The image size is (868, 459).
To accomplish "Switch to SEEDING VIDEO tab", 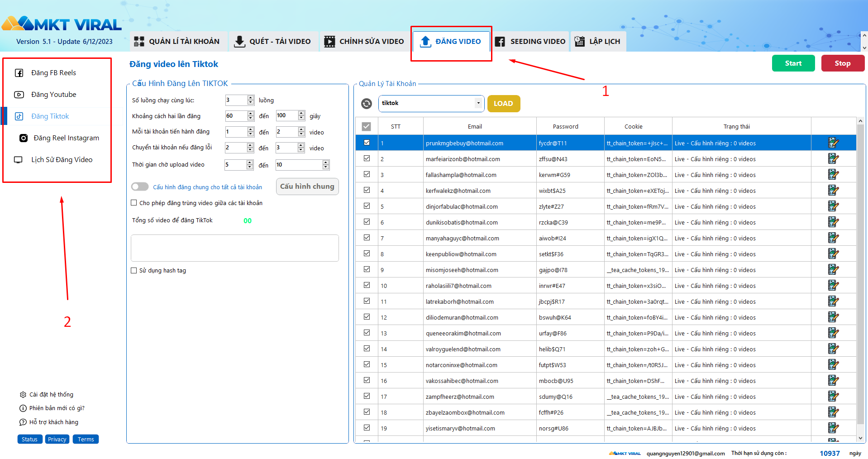I will point(530,42).
